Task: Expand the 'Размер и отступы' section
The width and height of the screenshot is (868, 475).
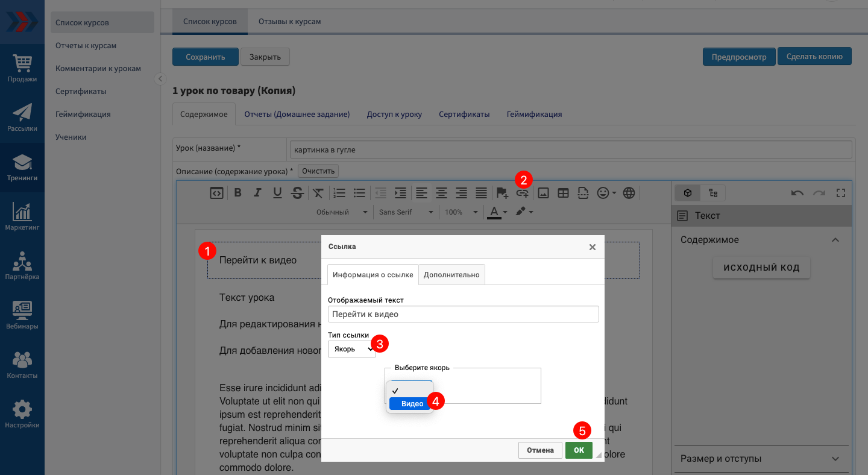Action: tap(835, 459)
